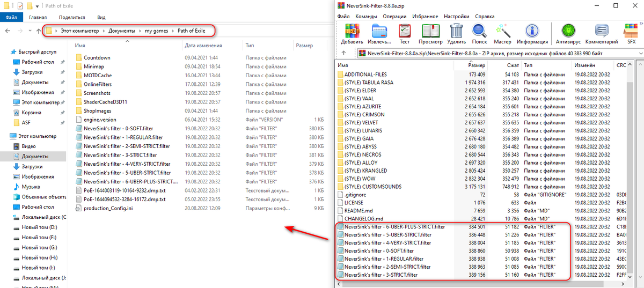Screen dimensions: 644x288
Task: Open recent locations dropdown in Explorer
Action: point(29,31)
